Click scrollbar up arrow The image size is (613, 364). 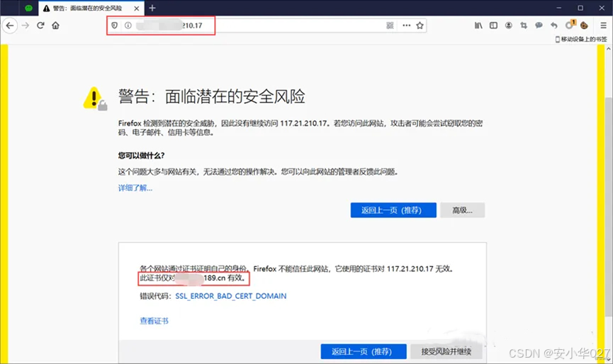tap(608, 49)
